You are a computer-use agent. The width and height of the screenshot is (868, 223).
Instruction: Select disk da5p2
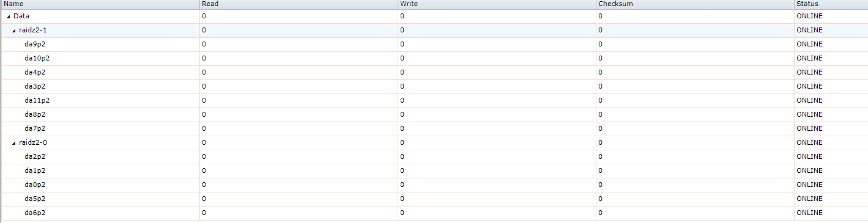pyautogui.click(x=35, y=199)
